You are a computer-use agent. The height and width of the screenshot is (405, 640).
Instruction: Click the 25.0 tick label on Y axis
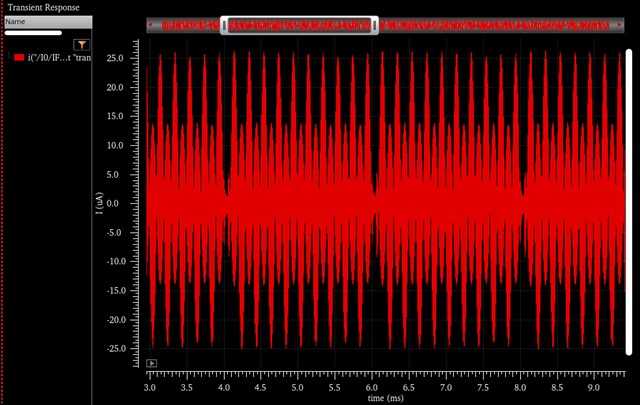point(113,58)
